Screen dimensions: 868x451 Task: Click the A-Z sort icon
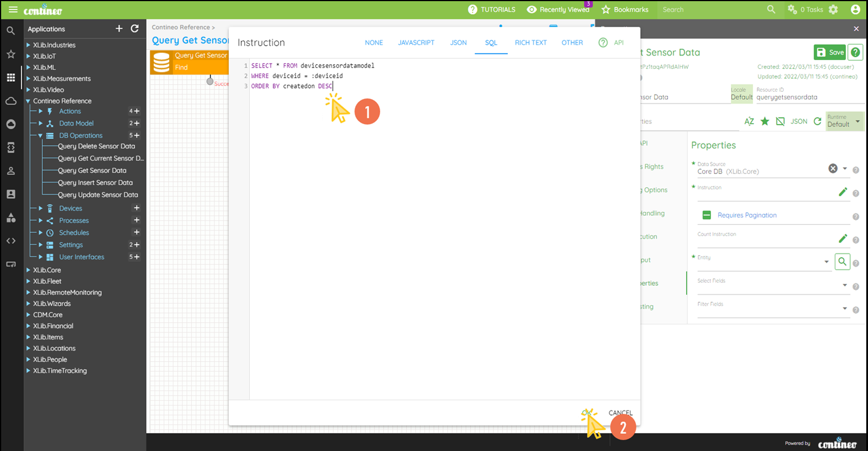[x=749, y=121]
